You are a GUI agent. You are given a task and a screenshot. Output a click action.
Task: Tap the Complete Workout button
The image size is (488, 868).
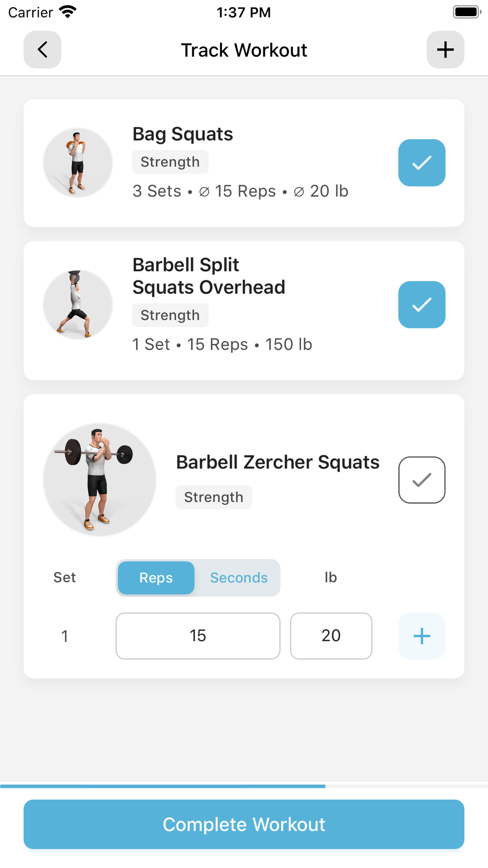(x=244, y=824)
